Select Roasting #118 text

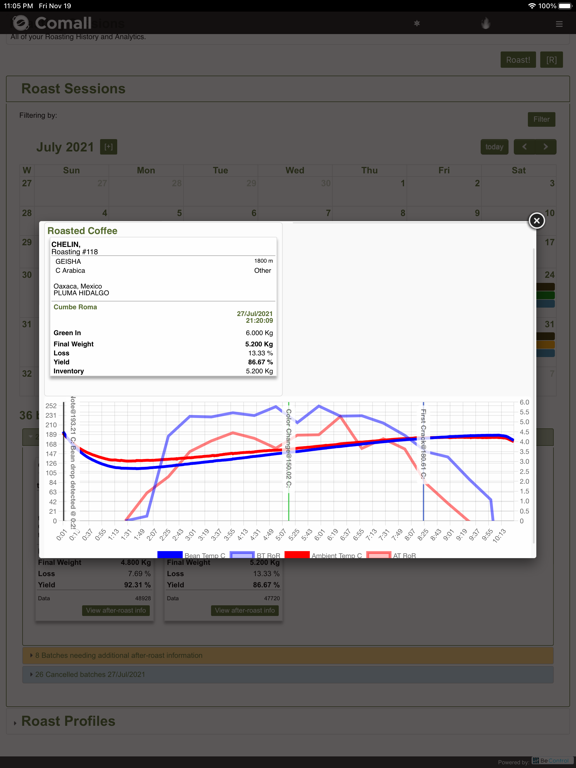[74, 252]
